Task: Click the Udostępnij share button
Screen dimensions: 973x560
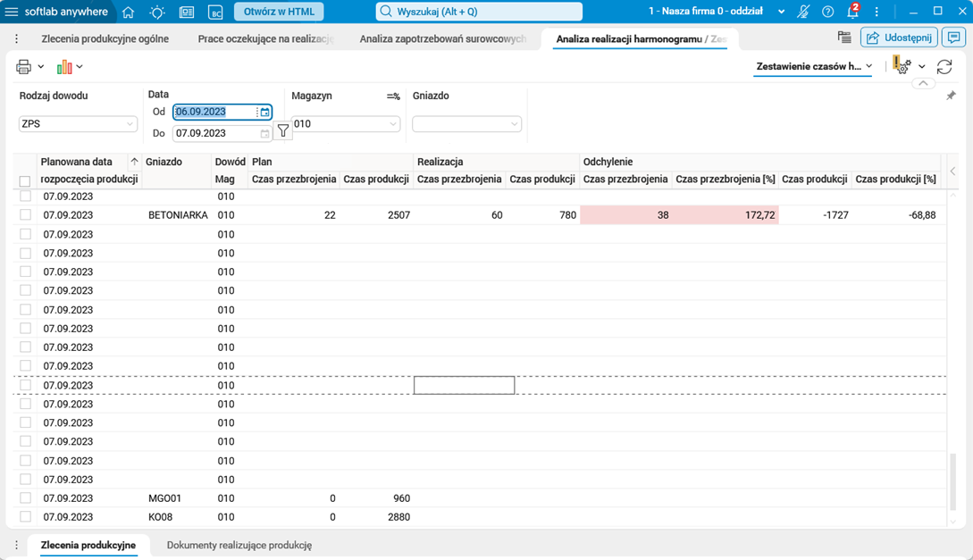Action: click(899, 38)
